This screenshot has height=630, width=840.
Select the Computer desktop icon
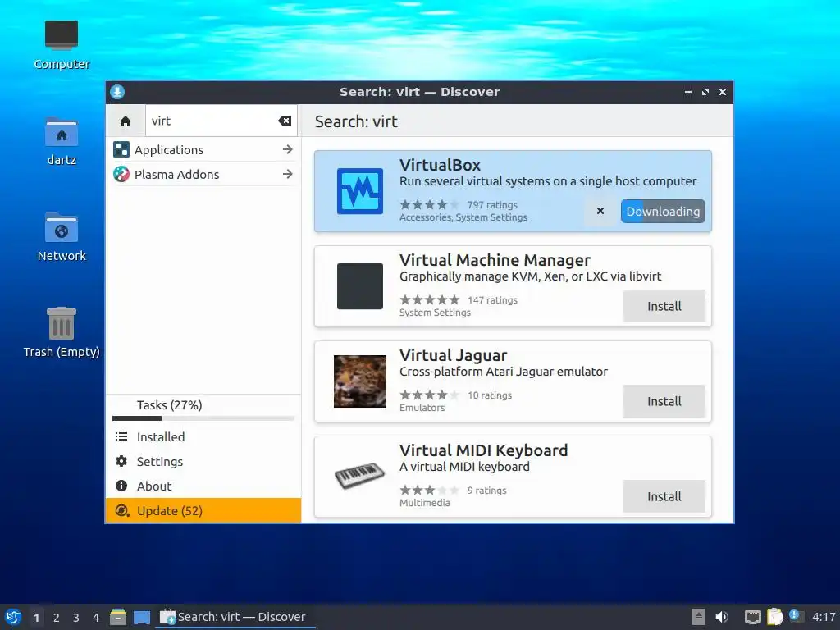tap(62, 45)
